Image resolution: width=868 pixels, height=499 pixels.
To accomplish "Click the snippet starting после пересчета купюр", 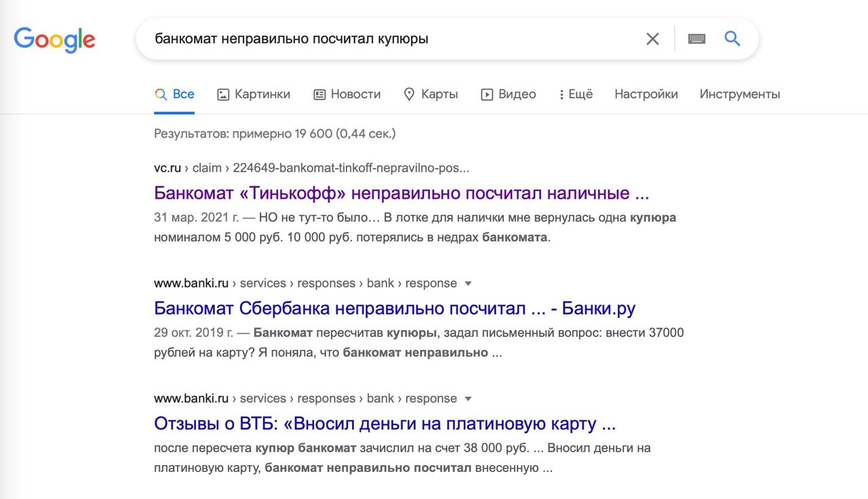I will pyautogui.click(x=403, y=458).
